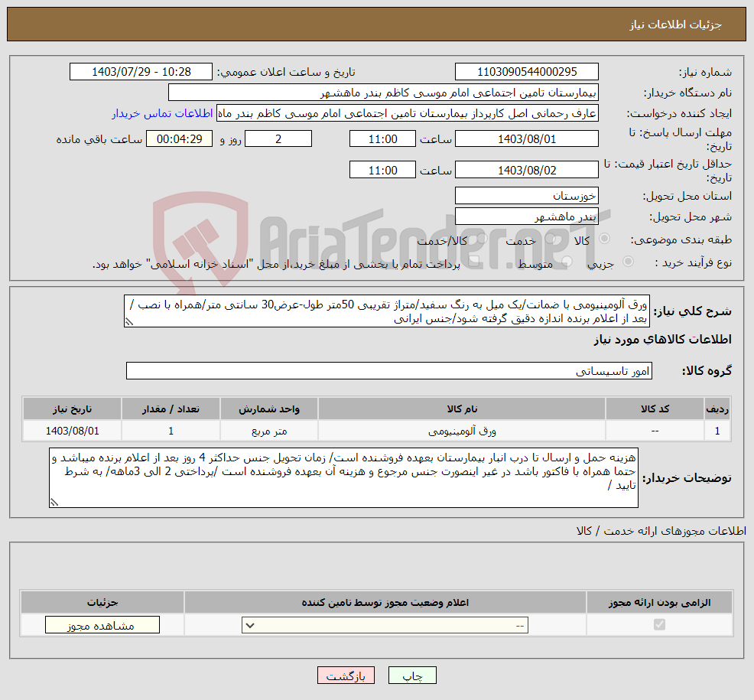Click the delivery city field بندر ماهشهر

(x=527, y=217)
